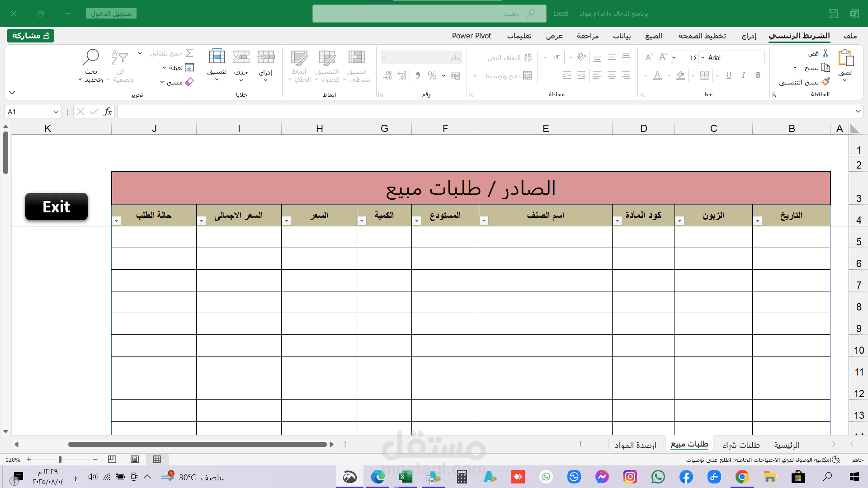
Task: Click the Percent Style icon
Action: tap(432, 75)
